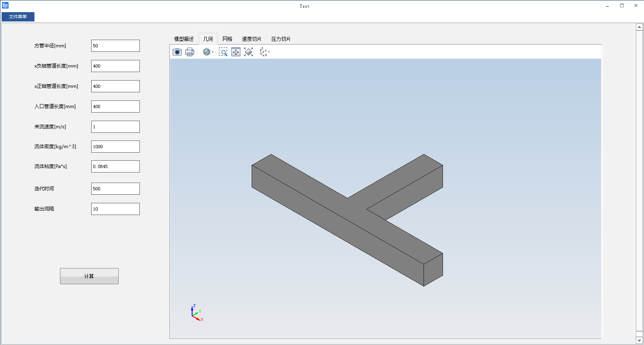644x345 pixels.
Task: Minimize the Test window
Action: point(608,6)
